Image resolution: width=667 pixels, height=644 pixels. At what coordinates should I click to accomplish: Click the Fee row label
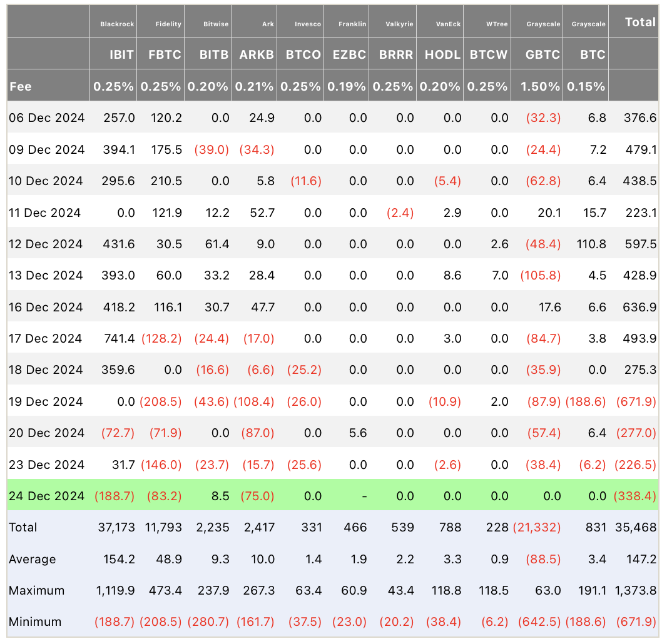click(21, 87)
